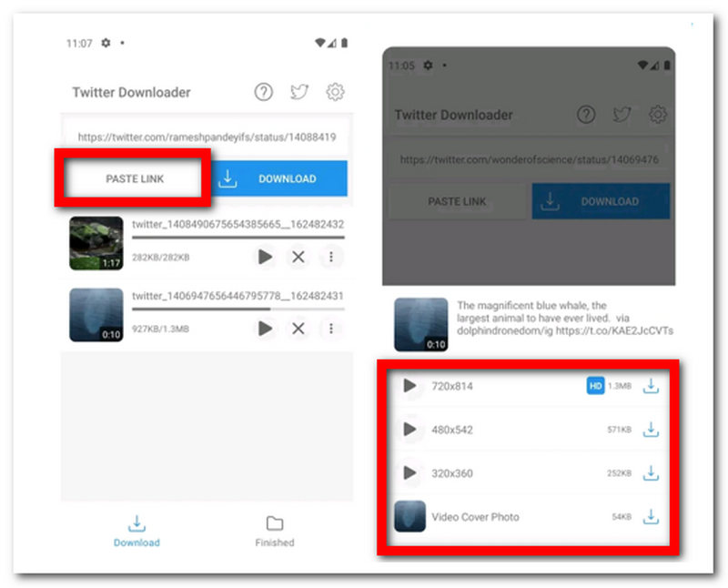Click the blue DOWNLOAD button in left screen
Image resolution: width=728 pixels, height=588 pixels.
(279, 178)
